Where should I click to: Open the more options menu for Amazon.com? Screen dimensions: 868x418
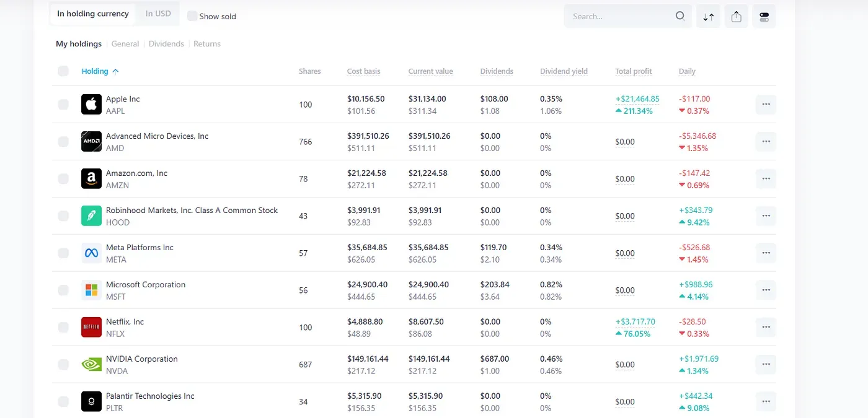pyautogui.click(x=766, y=179)
